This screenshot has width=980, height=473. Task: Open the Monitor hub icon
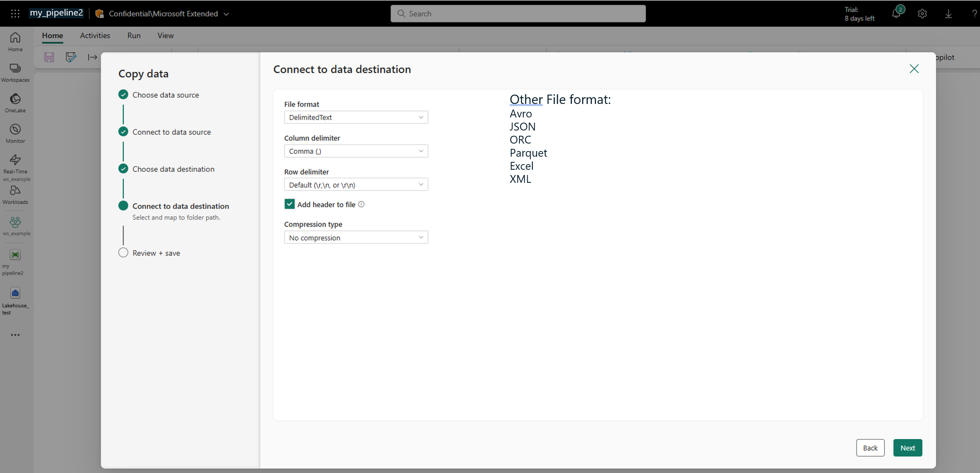click(15, 133)
